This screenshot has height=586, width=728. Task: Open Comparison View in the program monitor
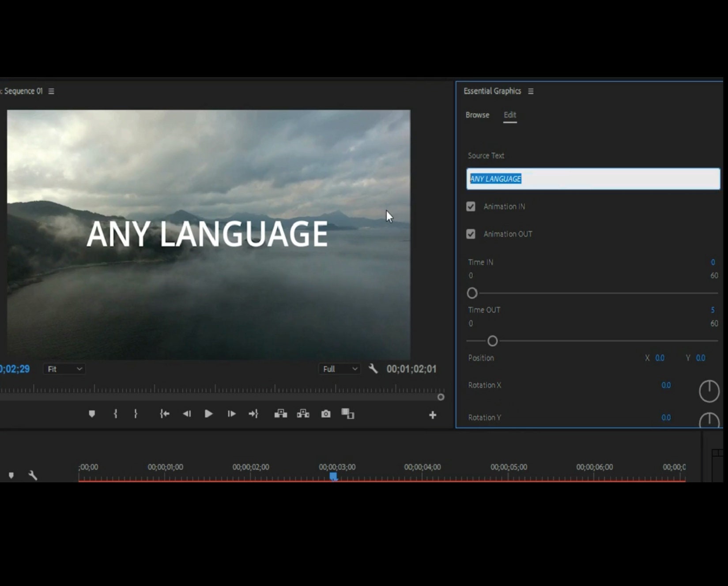pos(347,414)
